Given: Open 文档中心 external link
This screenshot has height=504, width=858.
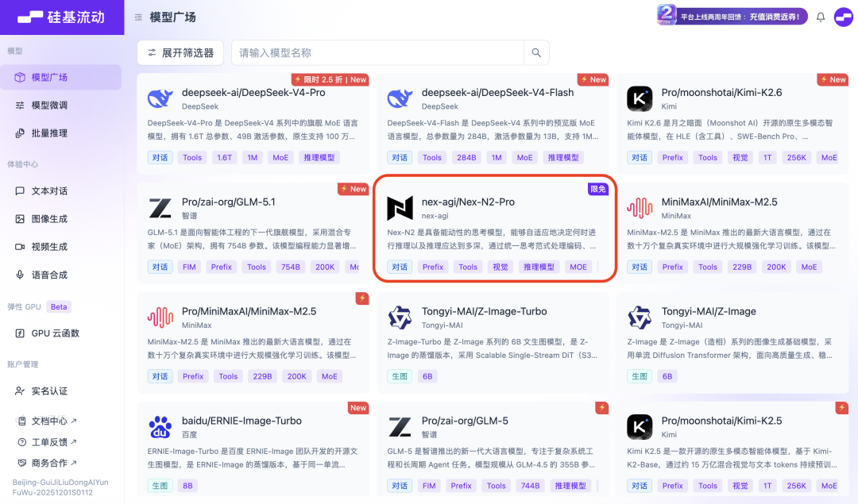Looking at the screenshot, I should point(48,421).
